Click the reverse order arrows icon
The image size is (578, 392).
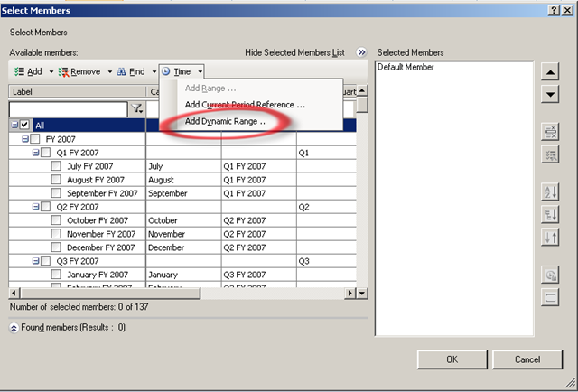550,238
